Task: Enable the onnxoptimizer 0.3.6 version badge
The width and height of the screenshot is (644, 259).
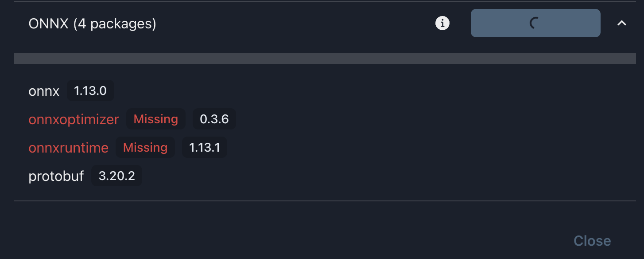Action: [214, 119]
